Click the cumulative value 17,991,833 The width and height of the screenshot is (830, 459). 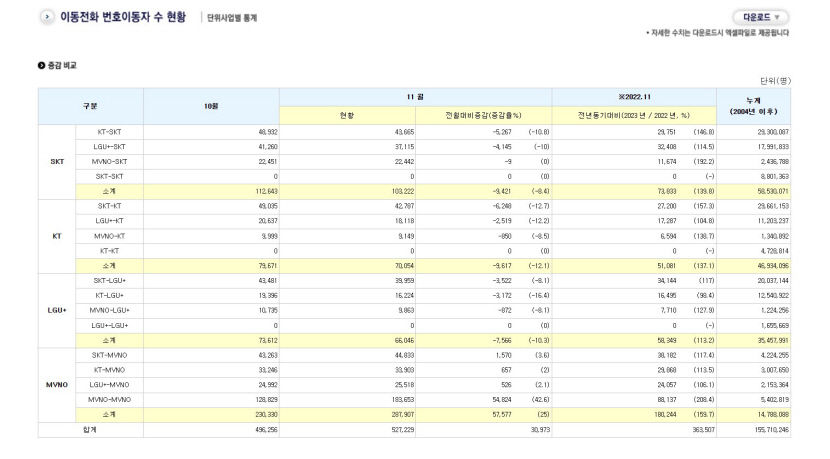coord(773,147)
